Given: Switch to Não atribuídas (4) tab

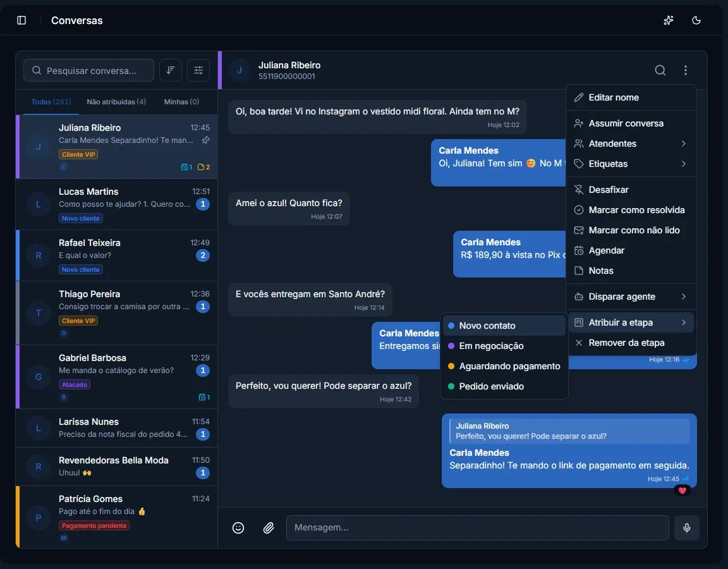Looking at the screenshot, I should pos(116,102).
